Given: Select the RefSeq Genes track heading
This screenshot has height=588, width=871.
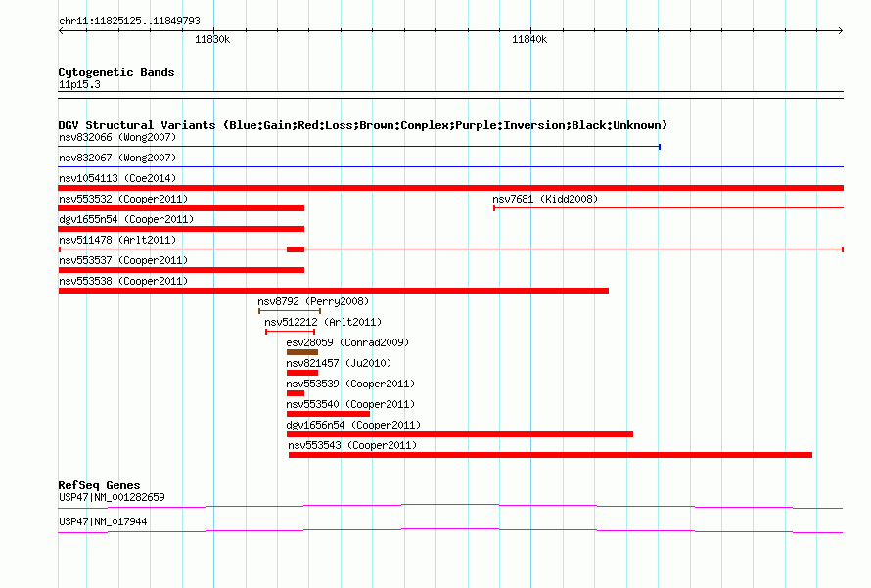Looking at the screenshot, I should (x=99, y=485).
